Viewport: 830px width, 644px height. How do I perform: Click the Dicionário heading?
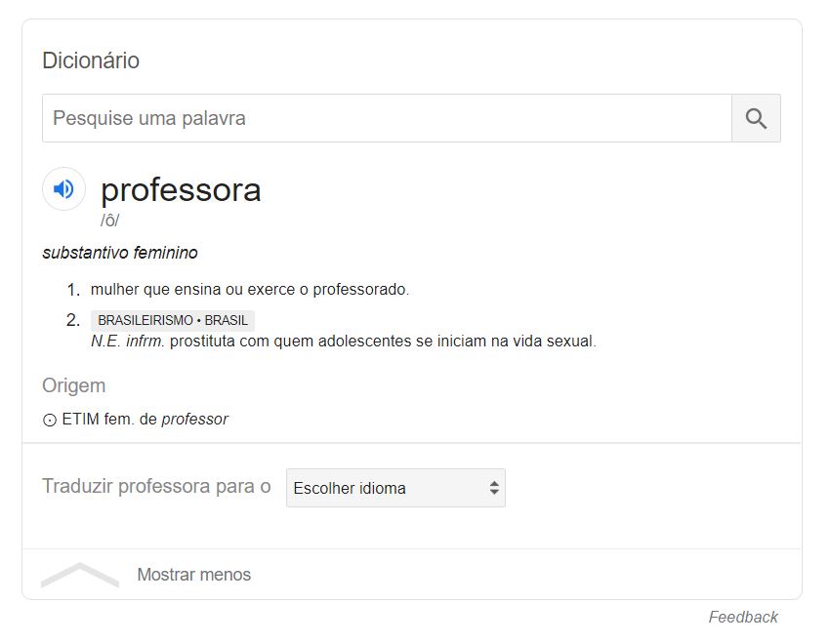tap(91, 60)
